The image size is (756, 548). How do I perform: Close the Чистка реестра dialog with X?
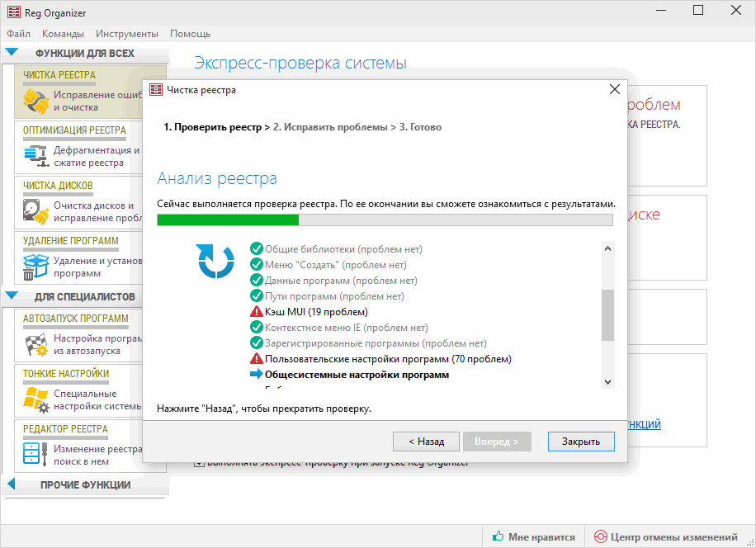[614, 90]
